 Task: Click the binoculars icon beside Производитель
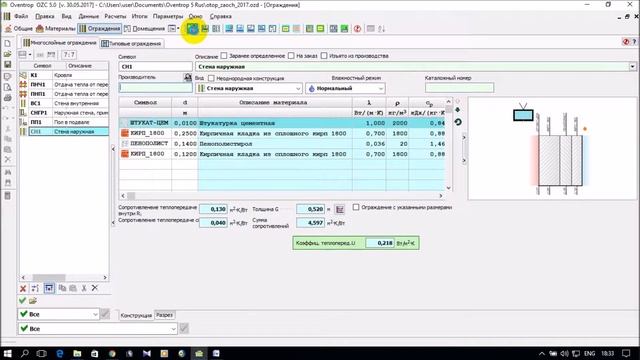[x=187, y=77]
